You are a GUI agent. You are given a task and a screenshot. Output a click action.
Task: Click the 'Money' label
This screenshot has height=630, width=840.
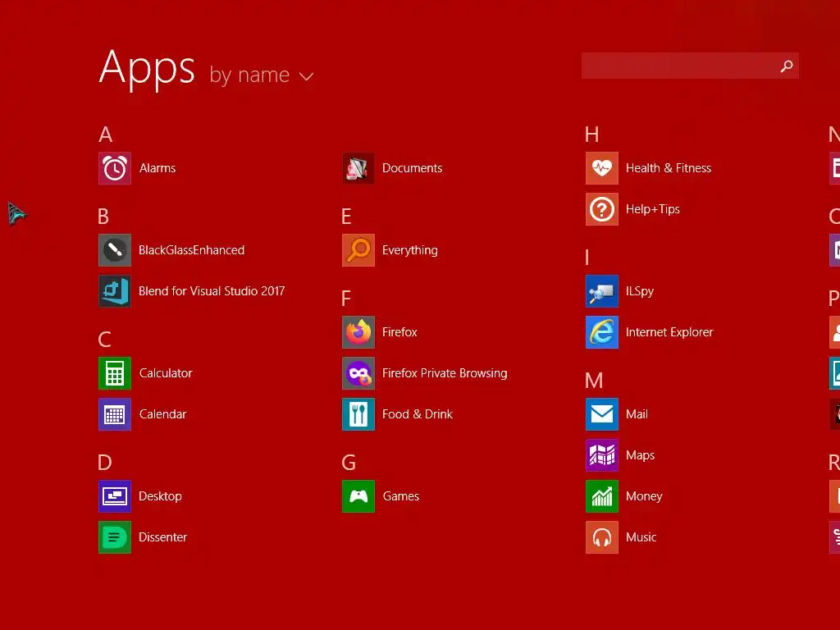[645, 496]
